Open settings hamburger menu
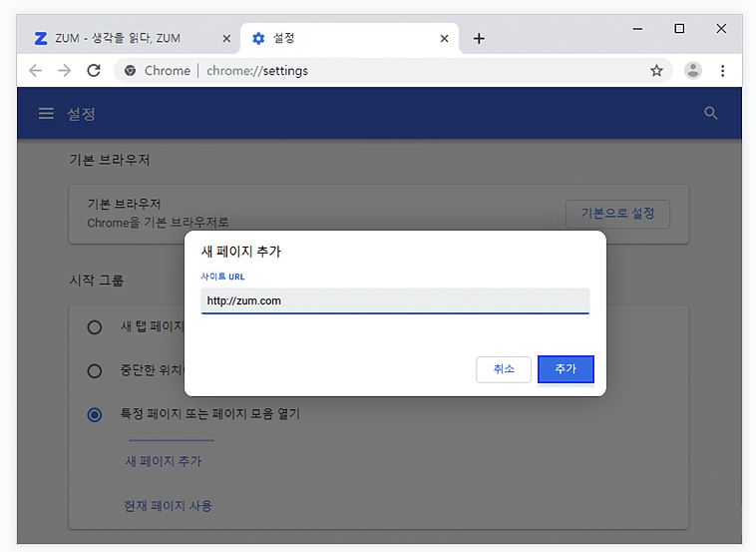The height and width of the screenshot is (552, 756). point(46,114)
